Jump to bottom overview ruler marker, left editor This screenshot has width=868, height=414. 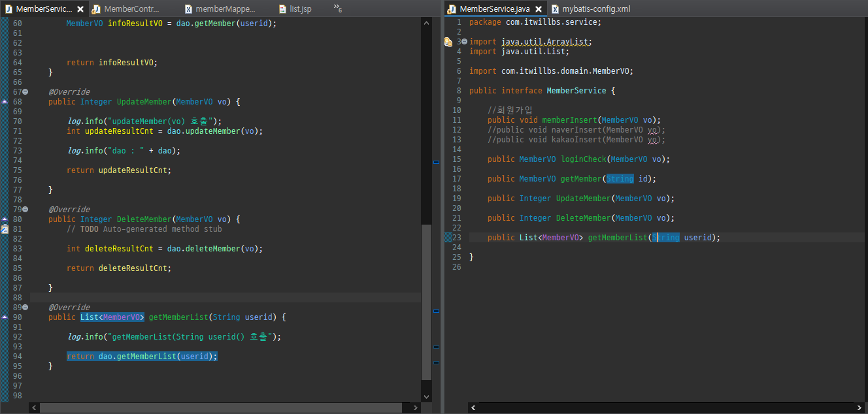coord(436,362)
